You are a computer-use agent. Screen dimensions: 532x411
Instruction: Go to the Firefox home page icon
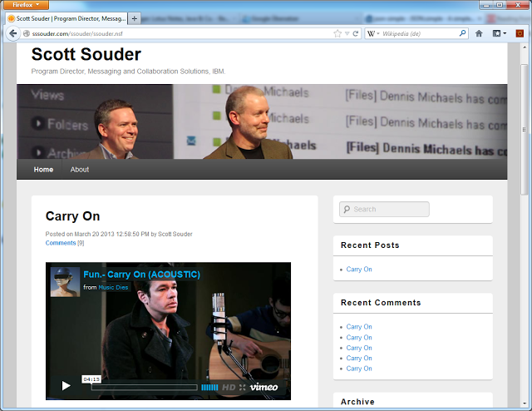click(479, 33)
